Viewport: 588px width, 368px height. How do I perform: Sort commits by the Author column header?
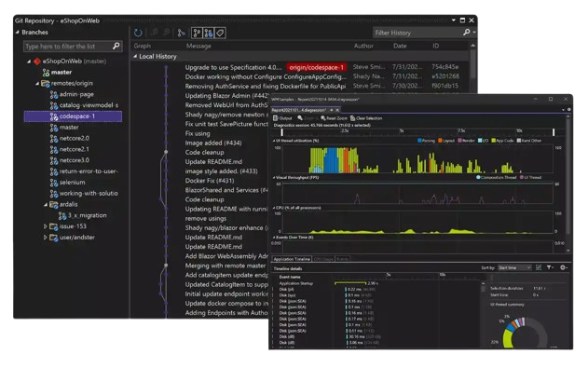point(363,46)
